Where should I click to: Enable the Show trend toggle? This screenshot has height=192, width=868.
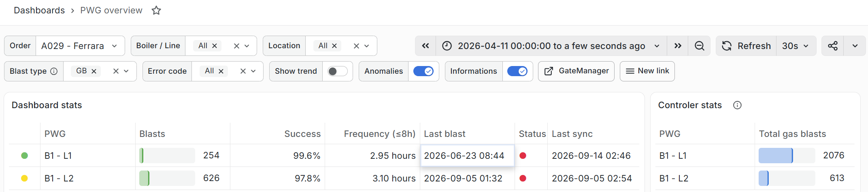pos(338,71)
